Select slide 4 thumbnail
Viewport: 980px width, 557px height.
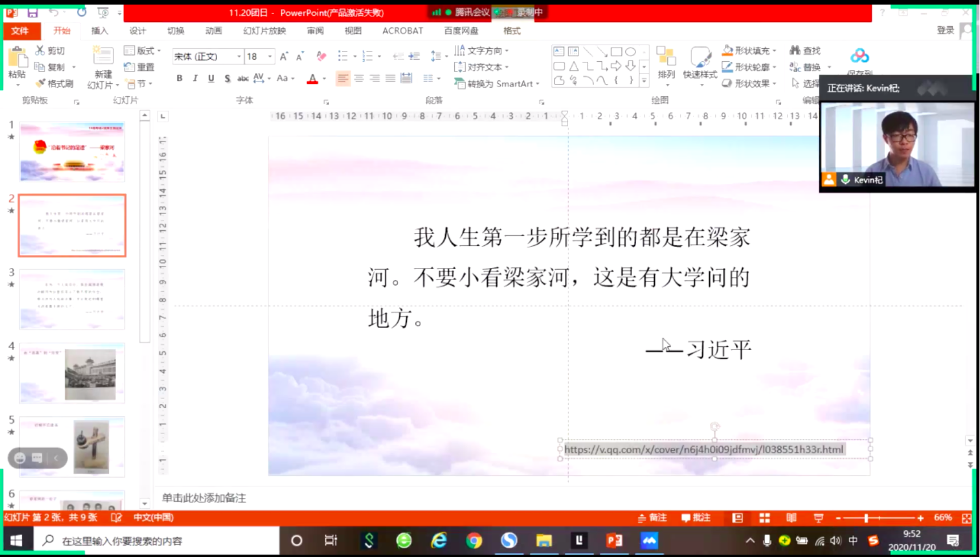[72, 373]
